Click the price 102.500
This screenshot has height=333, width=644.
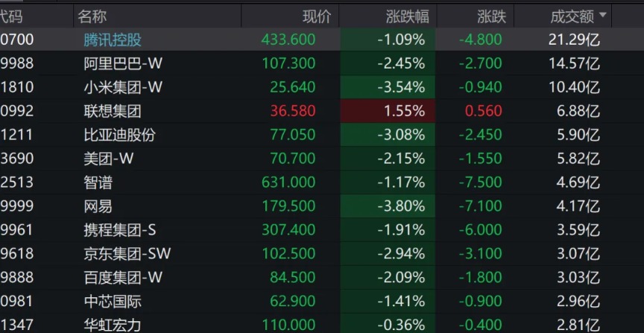click(x=288, y=254)
